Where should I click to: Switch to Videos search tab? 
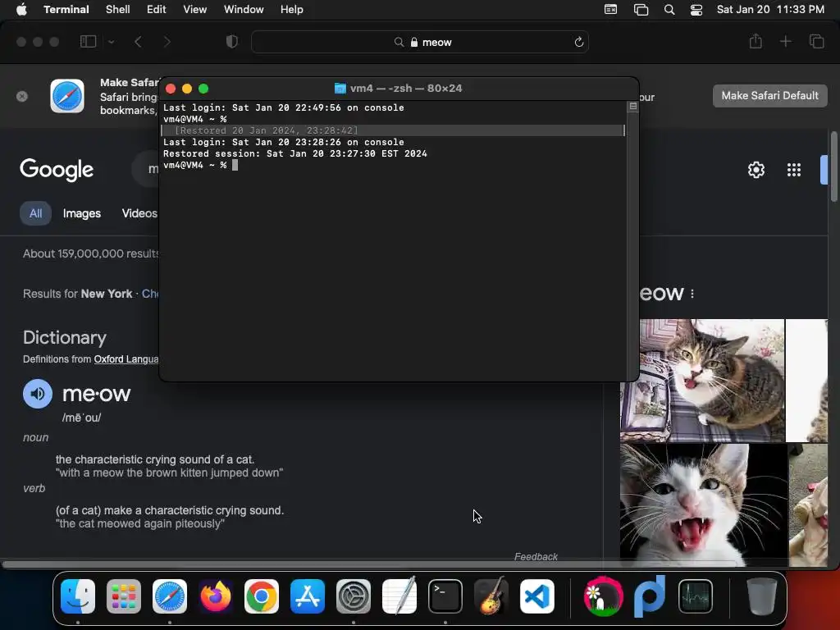139,213
